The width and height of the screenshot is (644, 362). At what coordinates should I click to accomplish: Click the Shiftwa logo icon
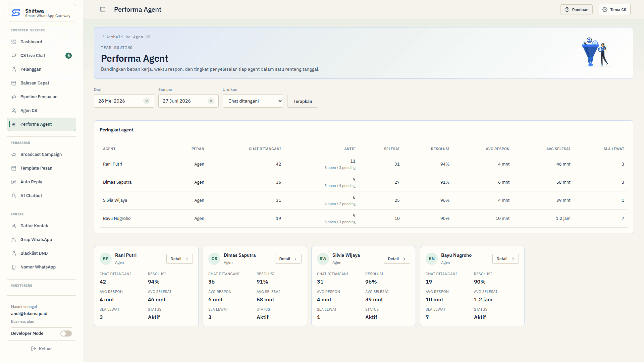(x=16, y=13)
